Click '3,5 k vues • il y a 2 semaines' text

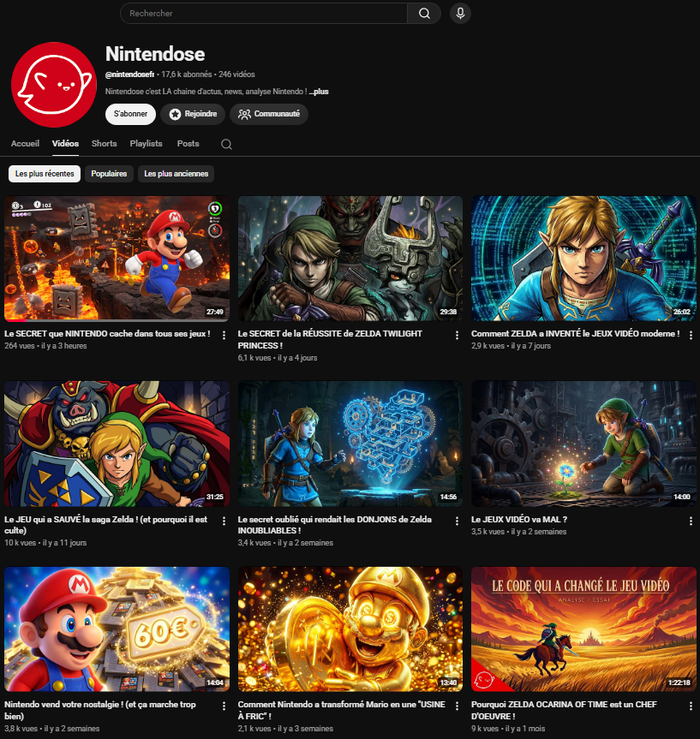[x=519, y=532]
